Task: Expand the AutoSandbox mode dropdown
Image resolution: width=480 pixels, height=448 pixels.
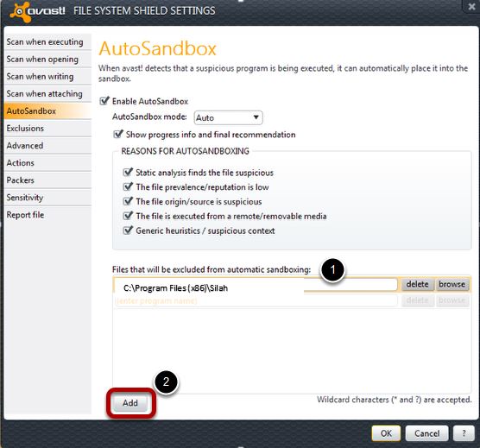Action: pos(228,117)
